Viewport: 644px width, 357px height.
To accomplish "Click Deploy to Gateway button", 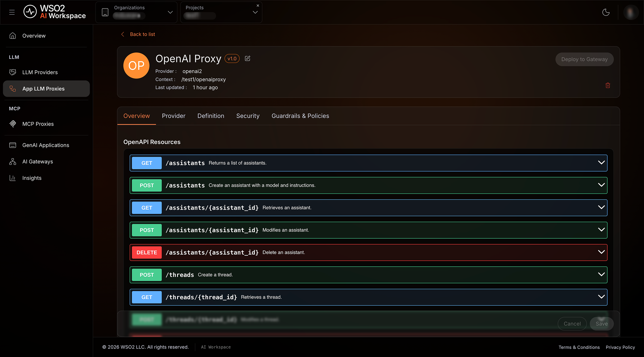I will pyautogui.click(x=584, y=59).
